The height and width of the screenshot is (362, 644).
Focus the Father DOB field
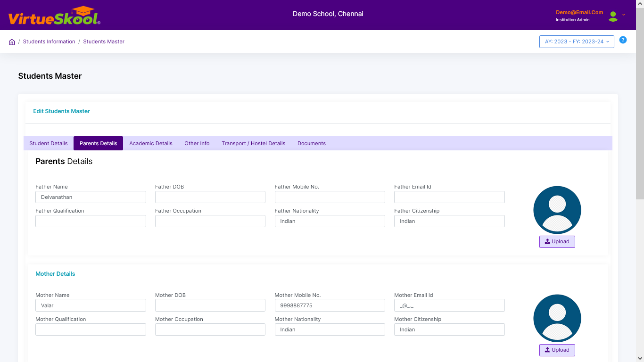[210, 197]
